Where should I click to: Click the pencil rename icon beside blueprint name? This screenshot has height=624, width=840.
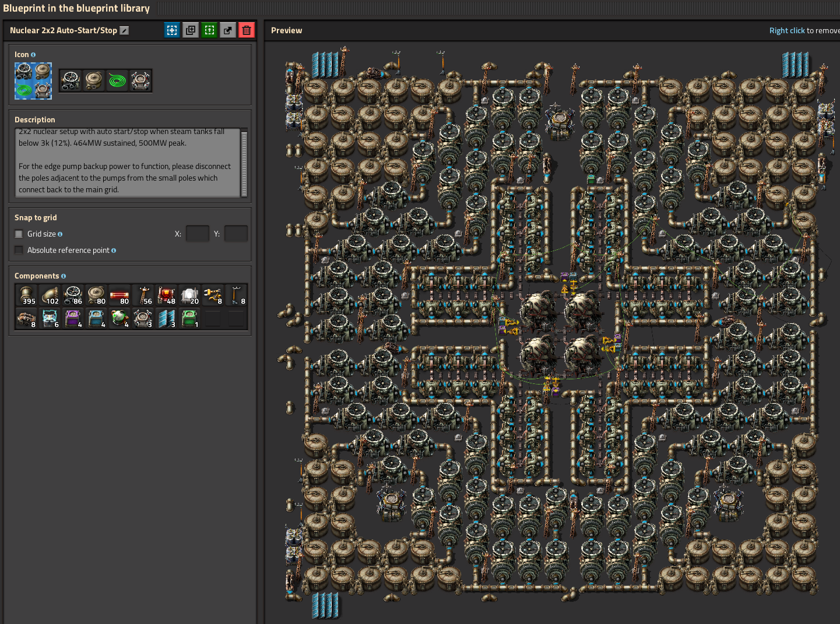pyautogui.click(x=124, y=30)
